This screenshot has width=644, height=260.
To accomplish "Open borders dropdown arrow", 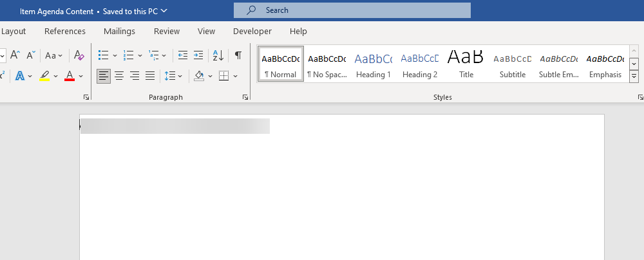I will click(235, 77).
